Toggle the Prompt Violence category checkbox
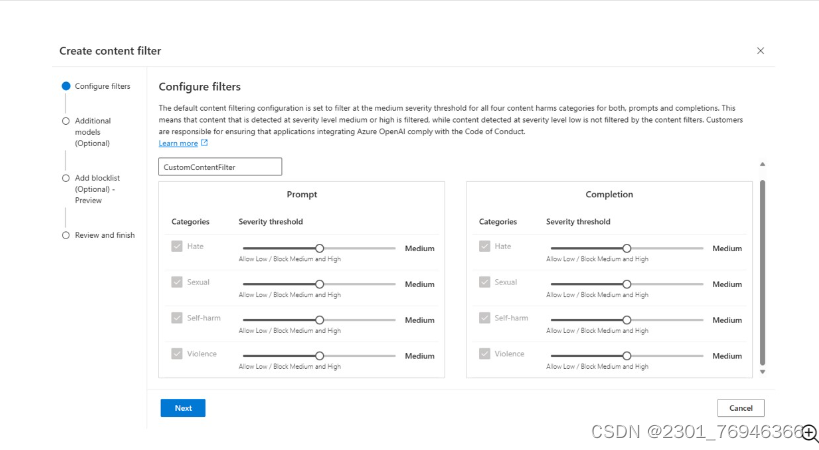Image resolution: width=819 pixels, height=450 pixels. (x=177, y=353)
